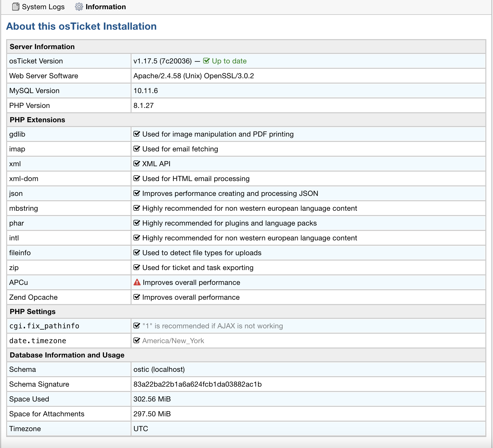
Task: Click the 'cgi.fix_pathinfo' setting name
Action: [x=44, y=326]
